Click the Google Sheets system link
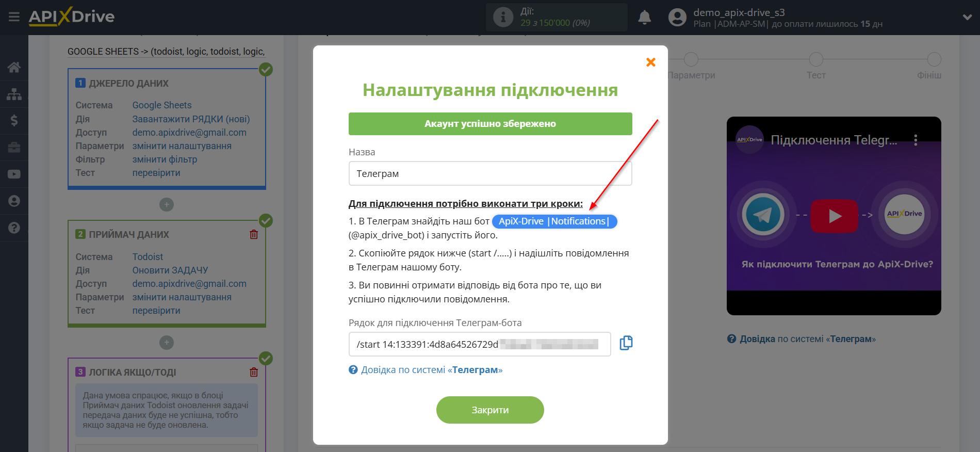980x452 pixels. tap(162, 105)
